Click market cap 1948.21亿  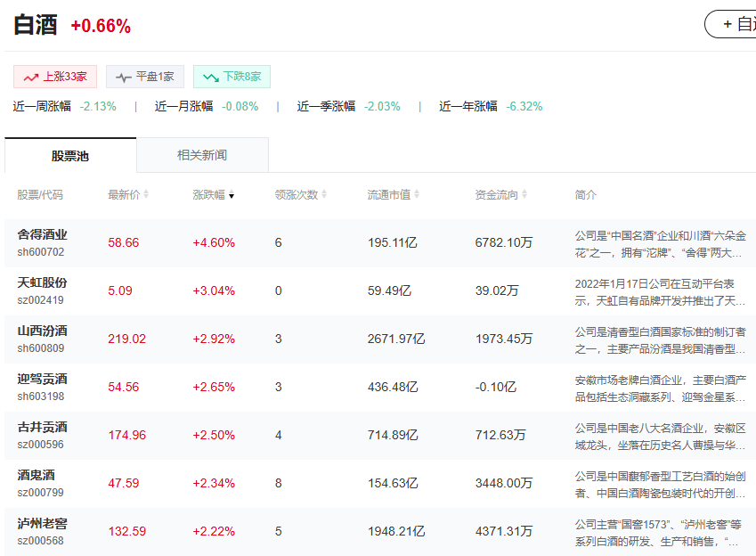pos(396,531)
